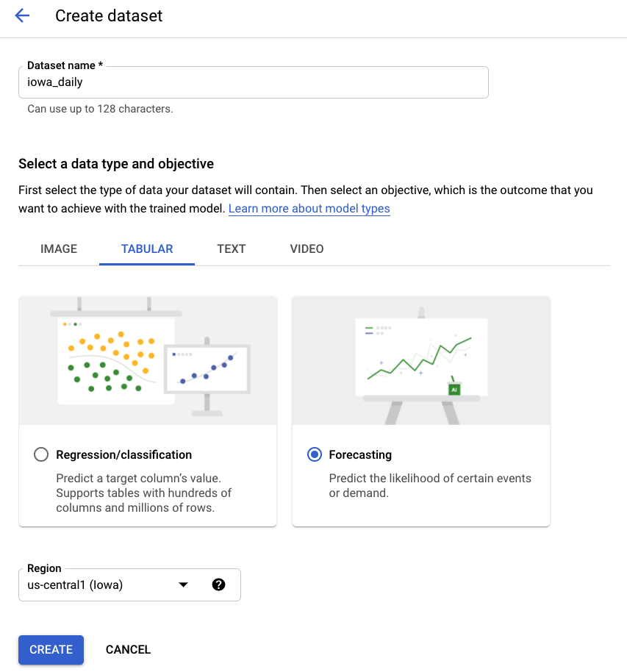Open the Region help question mark
This screenshot has width=627, height=672.
tap(218, 585)
